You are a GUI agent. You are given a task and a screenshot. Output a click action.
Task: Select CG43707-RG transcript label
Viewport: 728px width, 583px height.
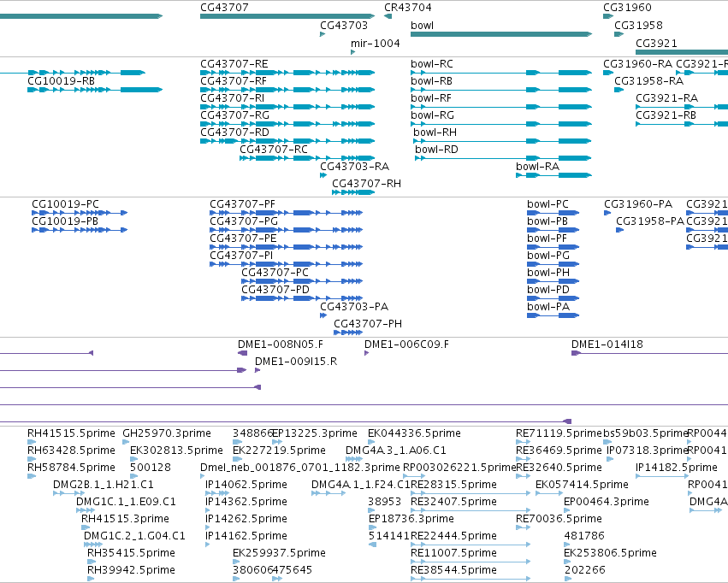point(234,115)
